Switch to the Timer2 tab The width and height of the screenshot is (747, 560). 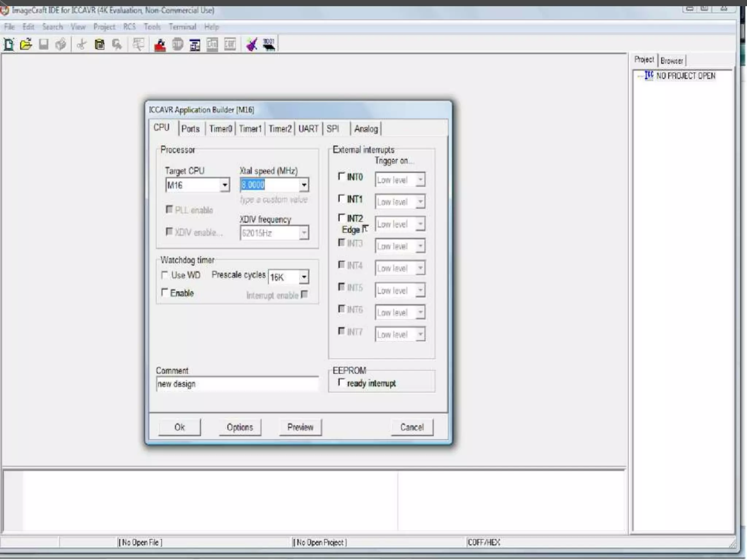280,129
